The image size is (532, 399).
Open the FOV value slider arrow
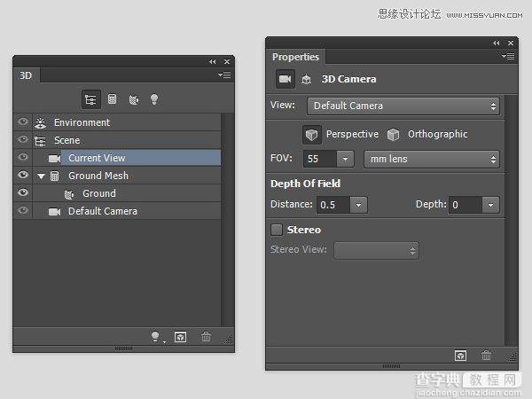[x=345, y=159]
